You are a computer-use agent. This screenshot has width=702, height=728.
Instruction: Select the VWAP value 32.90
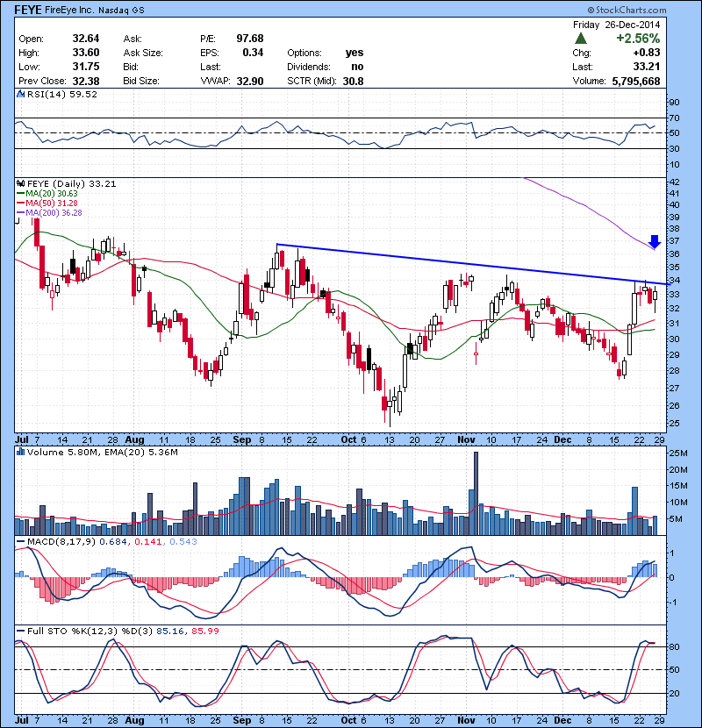(250, 81)
